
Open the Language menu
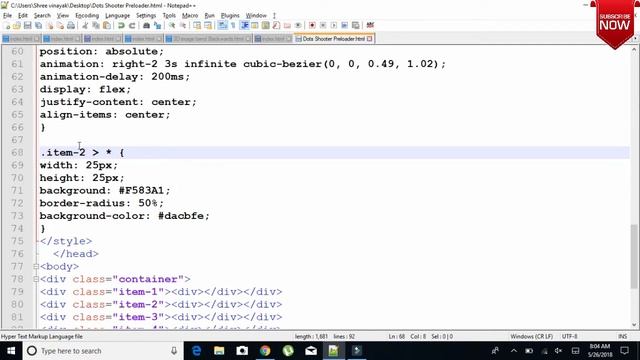(118, 16)
